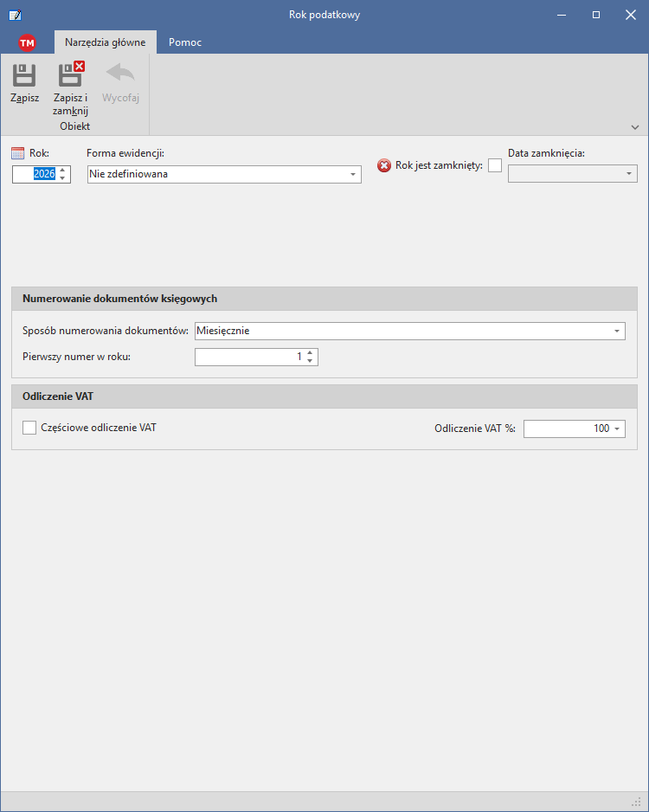649x812 pixels.
Task: Switch to Narzędzia główne tab
Action: [105, 42]
